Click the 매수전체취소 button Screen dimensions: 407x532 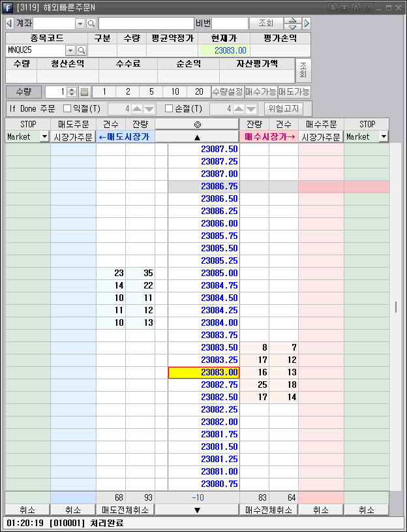(269, 510)
